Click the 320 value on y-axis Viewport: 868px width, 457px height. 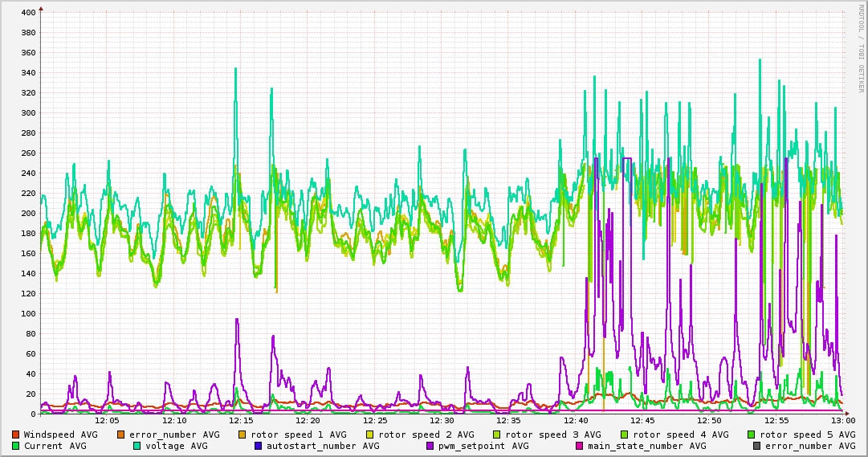(x=29, y=92)
